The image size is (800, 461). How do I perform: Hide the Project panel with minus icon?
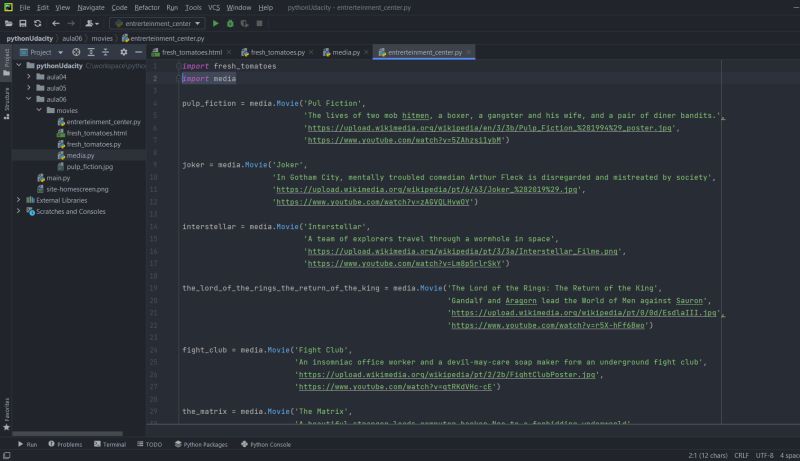[138, 52]
